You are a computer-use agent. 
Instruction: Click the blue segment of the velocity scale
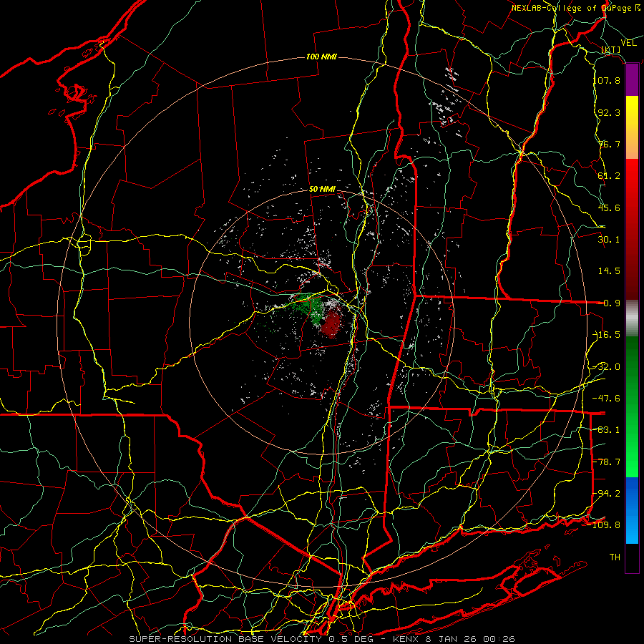point(632,510)
